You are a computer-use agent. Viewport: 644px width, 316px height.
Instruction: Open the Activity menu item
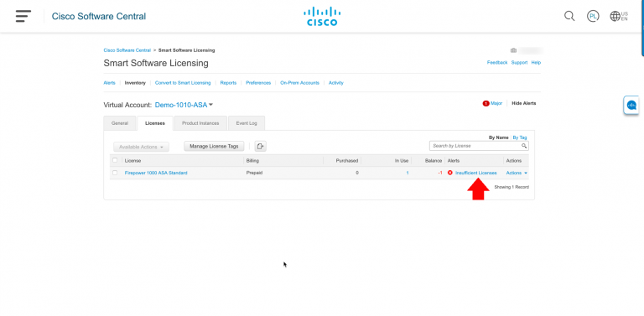(x=336, y=82)
